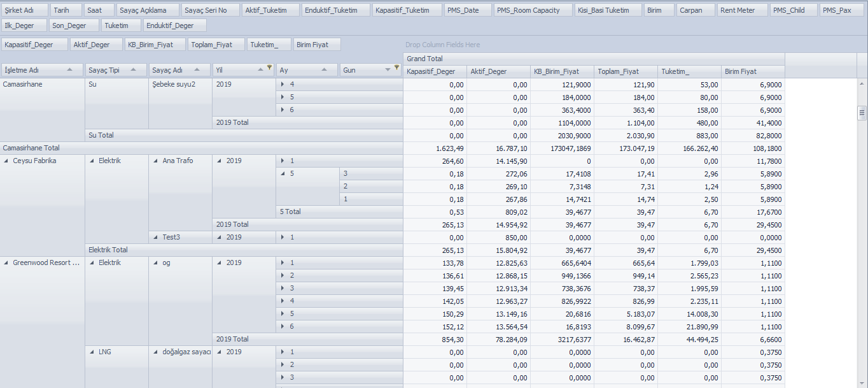The image size is (868, 388).
Task: Click the Drop Column Fields Here area
Action: tap(443, 45)
